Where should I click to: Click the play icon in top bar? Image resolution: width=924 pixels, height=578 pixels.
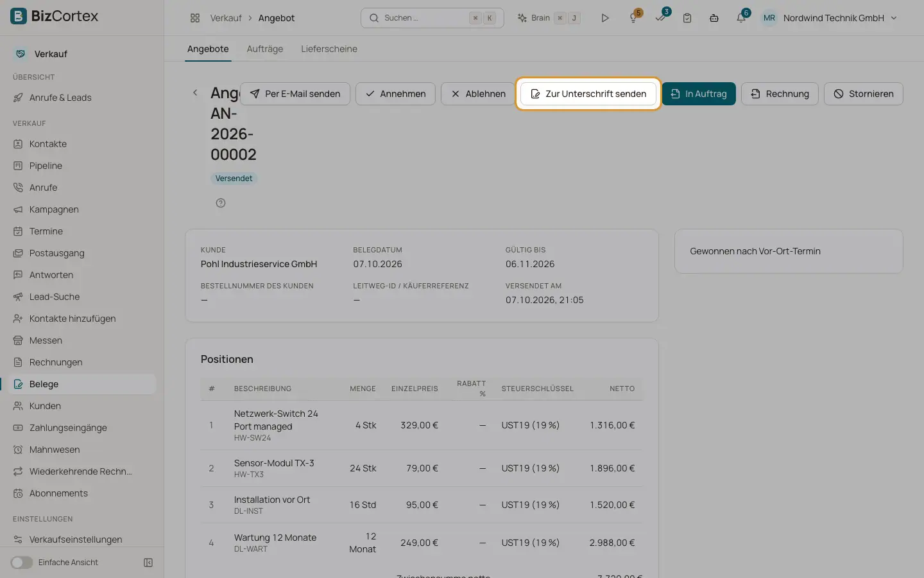point(605,18)
